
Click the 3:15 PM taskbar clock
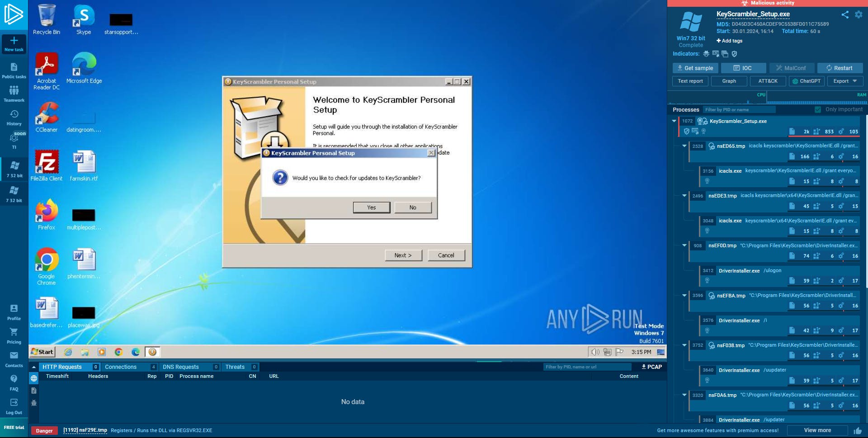[x=641, y=352]
